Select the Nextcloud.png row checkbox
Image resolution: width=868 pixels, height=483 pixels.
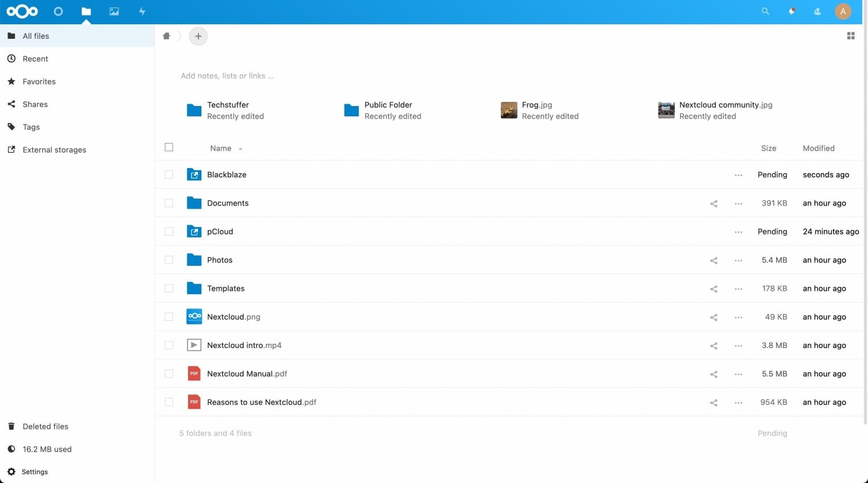click(x=169, y=316)
